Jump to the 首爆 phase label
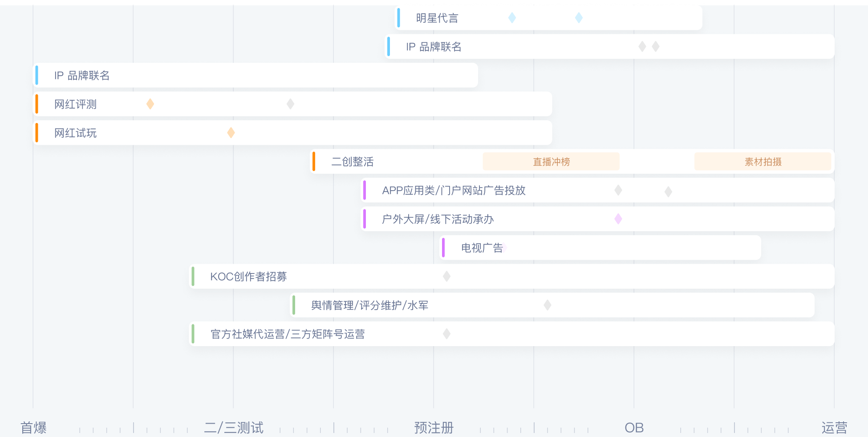The image size is (868, 437). pyautogui.click(x=33, y=428)
